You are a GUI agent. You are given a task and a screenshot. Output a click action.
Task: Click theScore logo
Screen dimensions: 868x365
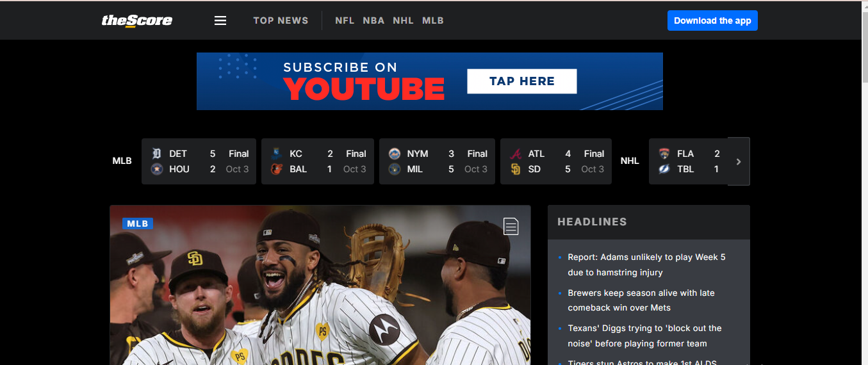(136, 20)
